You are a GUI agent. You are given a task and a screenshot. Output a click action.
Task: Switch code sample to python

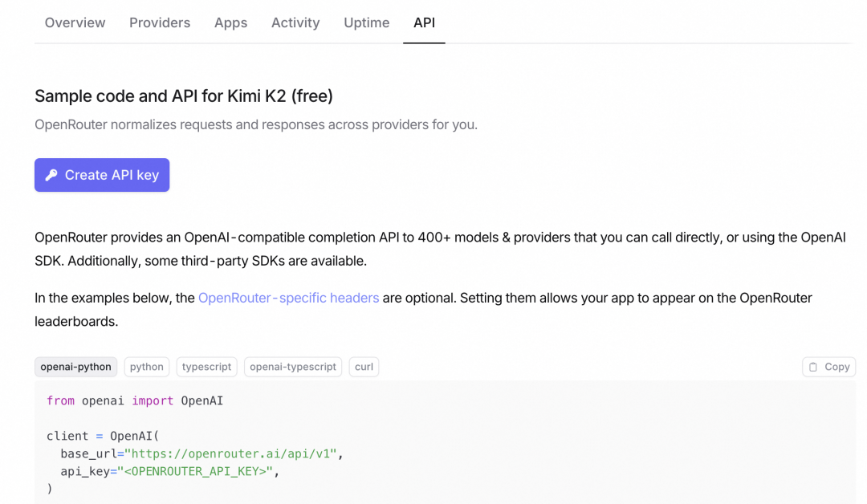click(x=147, y=367)
